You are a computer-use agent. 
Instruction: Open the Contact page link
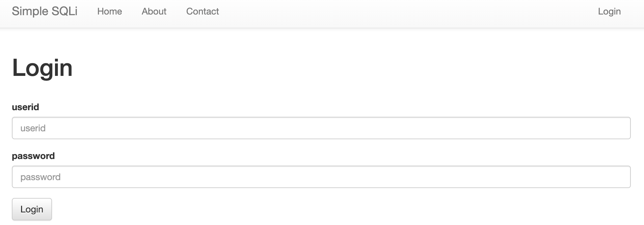pyautogui.click(x=202, y=12)
